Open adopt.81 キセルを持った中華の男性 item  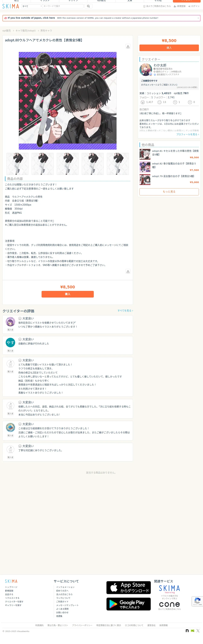[x=175, y=153]
